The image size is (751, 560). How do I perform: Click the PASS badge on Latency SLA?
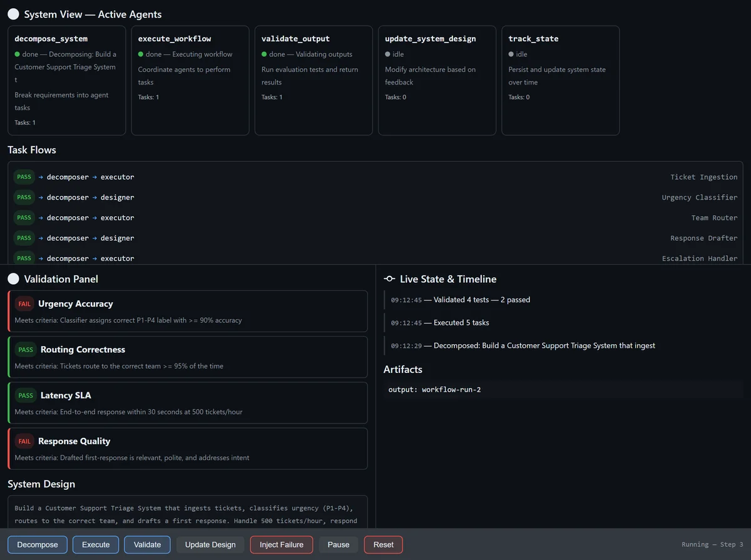26,395
